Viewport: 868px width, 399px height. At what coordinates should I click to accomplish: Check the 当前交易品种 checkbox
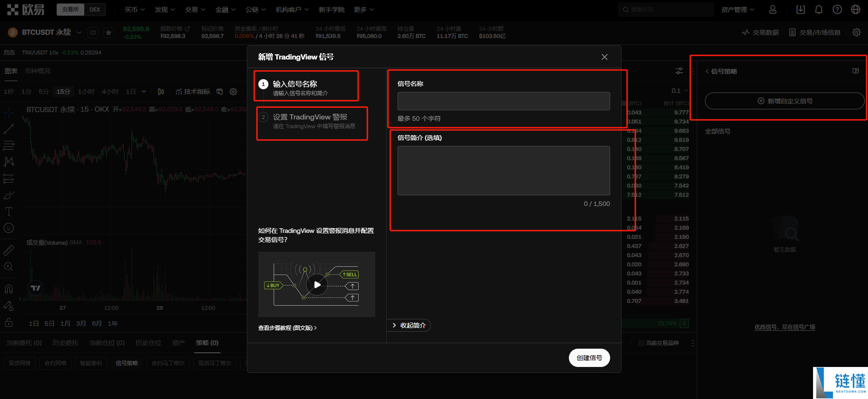pyautogui.click(x=641, y=343)
